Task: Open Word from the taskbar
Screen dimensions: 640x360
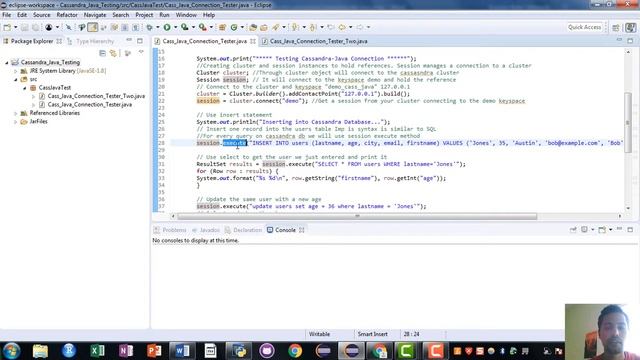Action: pos(182,351)
